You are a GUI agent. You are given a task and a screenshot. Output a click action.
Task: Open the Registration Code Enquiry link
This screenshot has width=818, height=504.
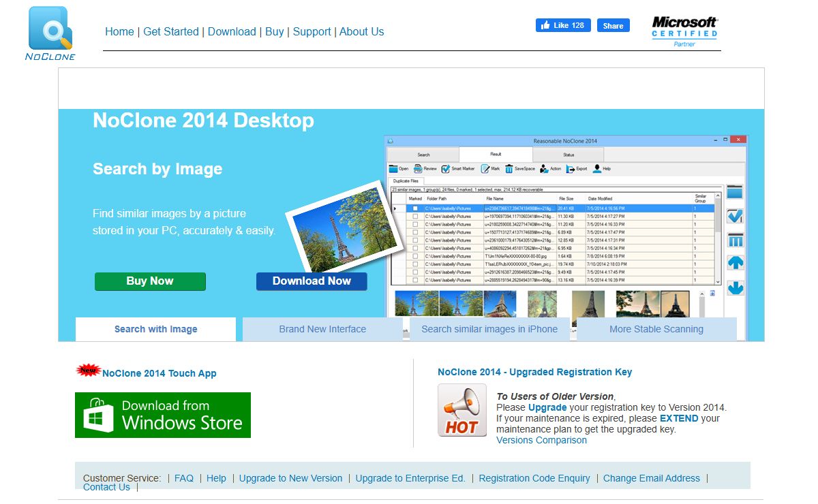click(534, 478)
